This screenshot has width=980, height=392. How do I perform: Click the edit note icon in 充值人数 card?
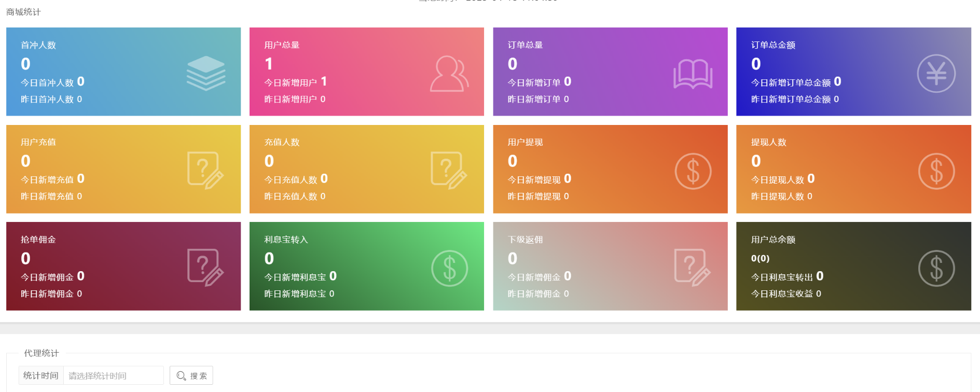(x=449, y=171)
